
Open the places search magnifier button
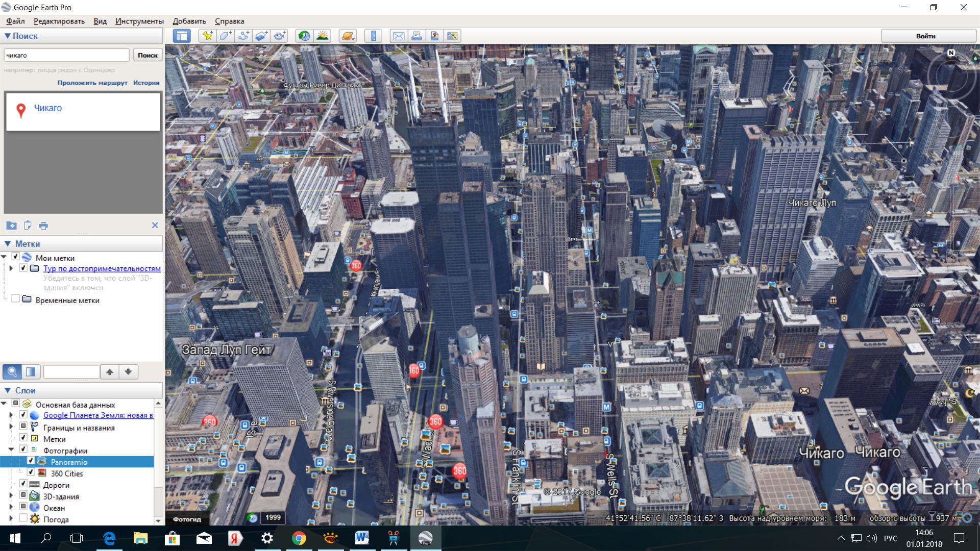click(x=12, y=372)
